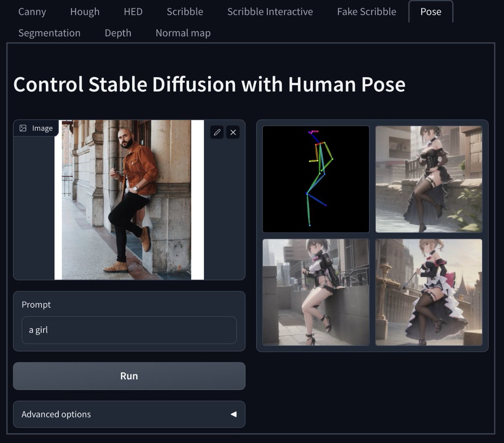Click the X icon to clear the image
The image size is (504, 443).
(233, 132)
